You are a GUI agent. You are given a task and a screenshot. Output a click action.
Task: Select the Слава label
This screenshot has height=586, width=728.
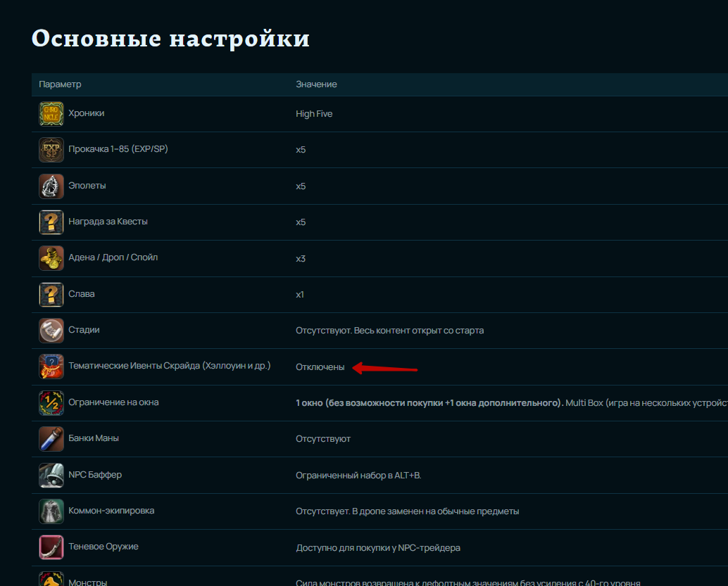pos(82,293)
